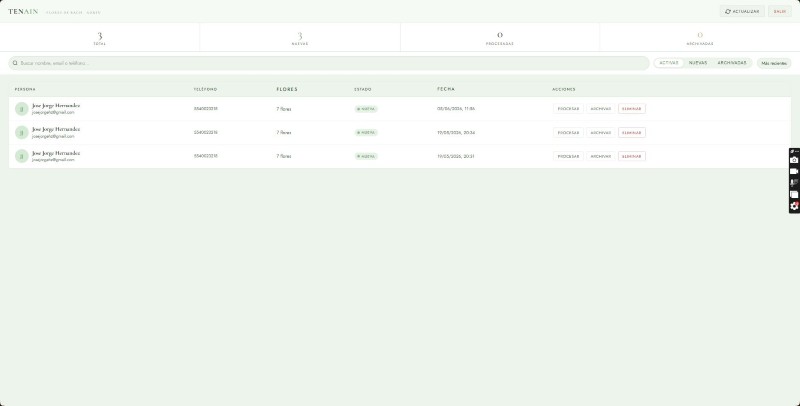Open camera screenshot tool in side widget
The image size is (800, 406).
coord(794,160)
